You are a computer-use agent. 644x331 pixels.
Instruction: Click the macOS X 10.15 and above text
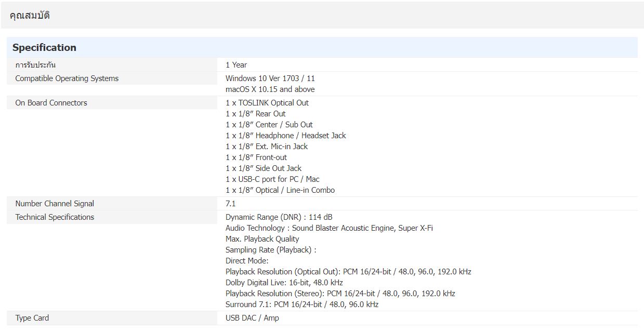point(270,89)
